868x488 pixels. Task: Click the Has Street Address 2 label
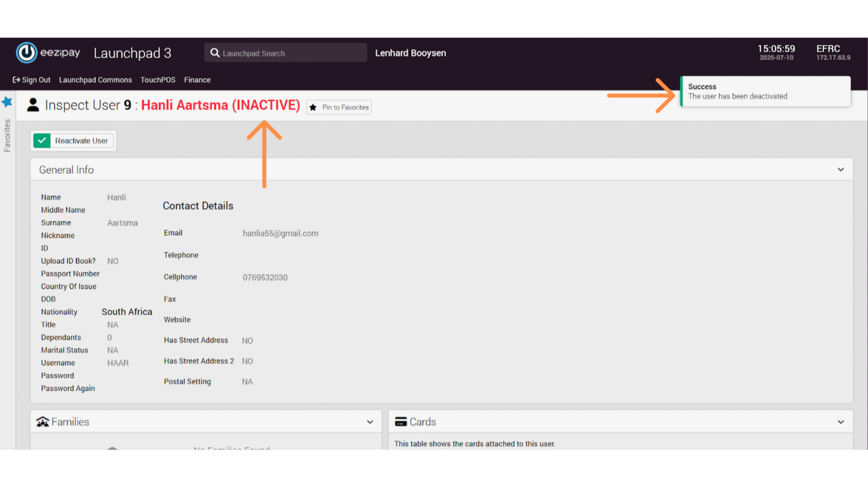tap(199, 361)
